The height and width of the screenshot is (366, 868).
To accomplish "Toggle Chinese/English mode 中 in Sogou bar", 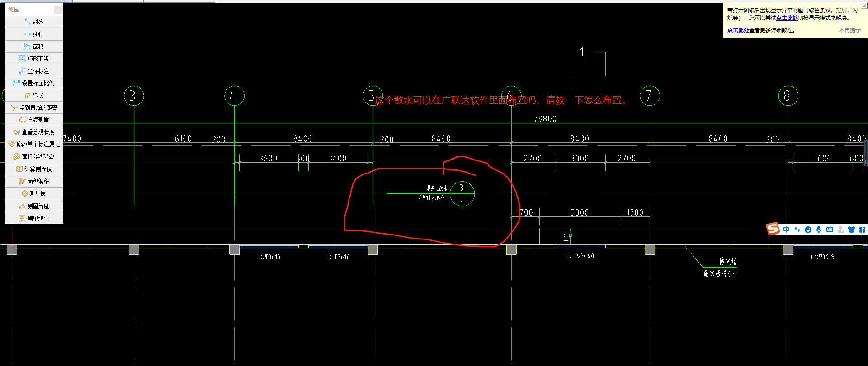I will 786,230.
